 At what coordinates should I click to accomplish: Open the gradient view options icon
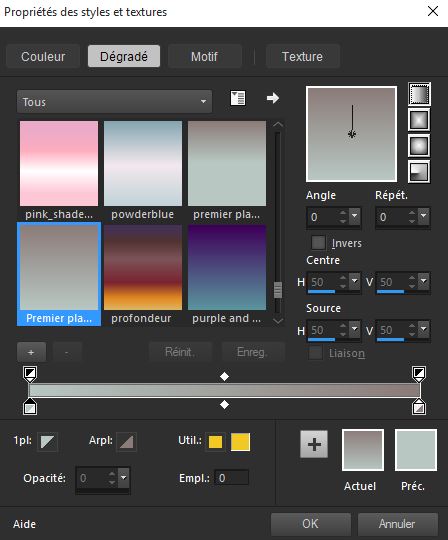click(238, 98)
